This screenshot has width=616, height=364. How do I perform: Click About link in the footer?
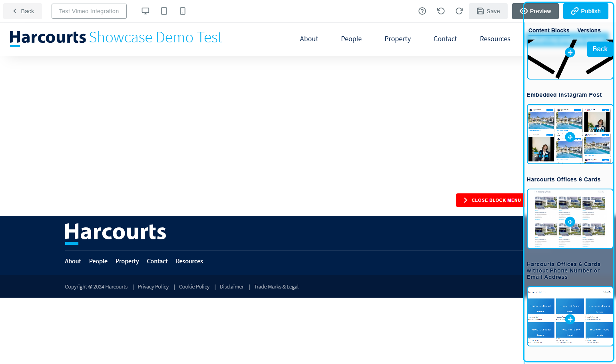(73, 261)
